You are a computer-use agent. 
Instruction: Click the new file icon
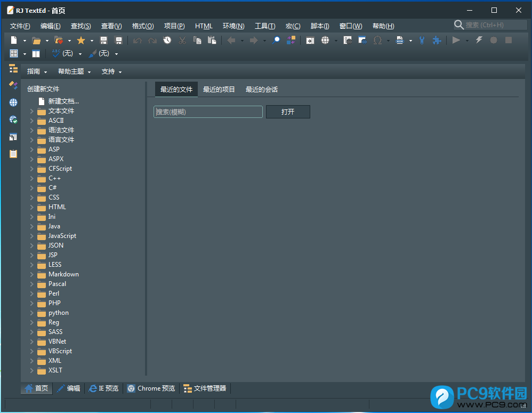(14, 40)
